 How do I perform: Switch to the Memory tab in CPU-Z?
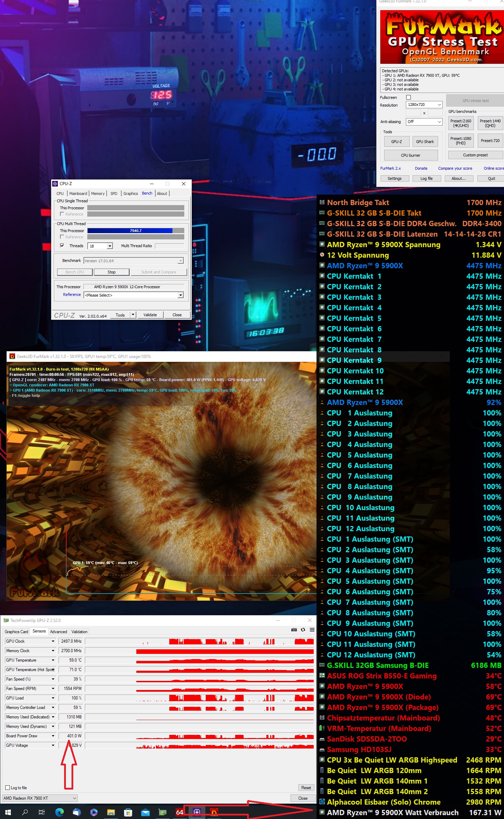pyautogui.click(x=98, y=194)
